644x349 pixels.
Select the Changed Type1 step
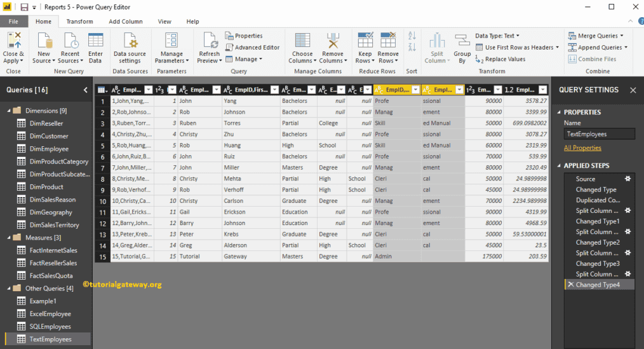tap(600, 221)
